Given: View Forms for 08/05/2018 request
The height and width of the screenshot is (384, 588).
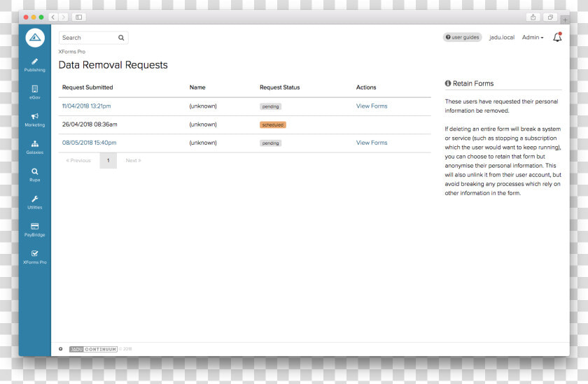Looking at the screenshot, I should [372, 143].
